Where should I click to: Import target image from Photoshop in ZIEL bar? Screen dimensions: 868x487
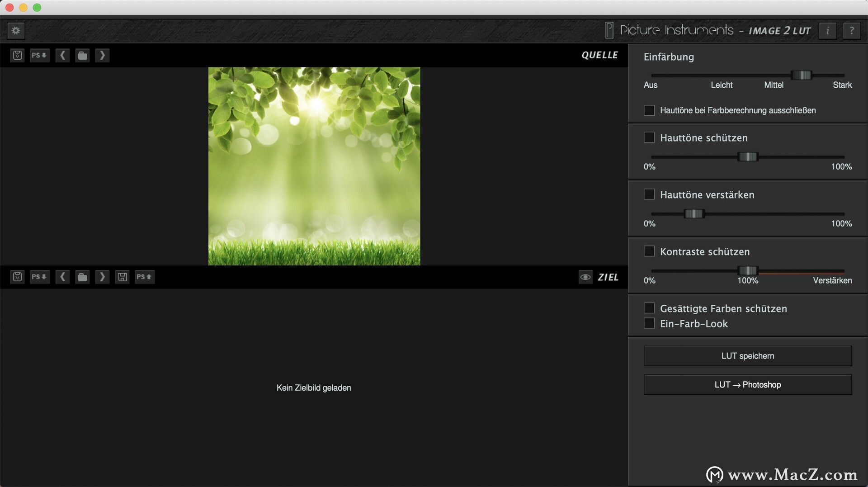tap(39, 277)
